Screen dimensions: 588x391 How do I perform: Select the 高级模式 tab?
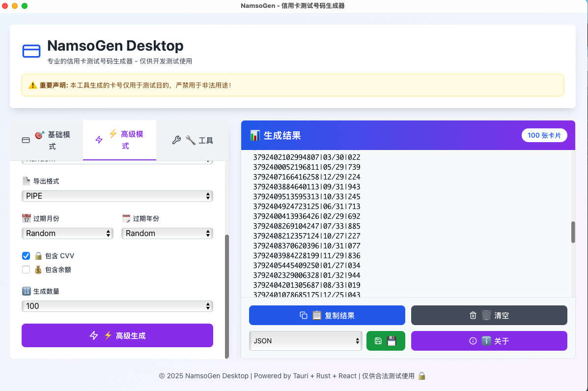pyautogui.click(x=119, y=140)
